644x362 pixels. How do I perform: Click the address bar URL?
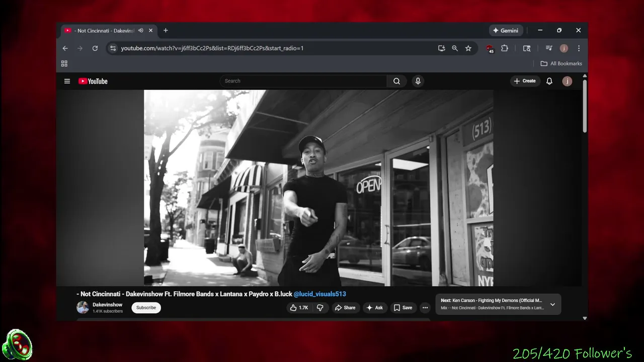click(212, 48)
